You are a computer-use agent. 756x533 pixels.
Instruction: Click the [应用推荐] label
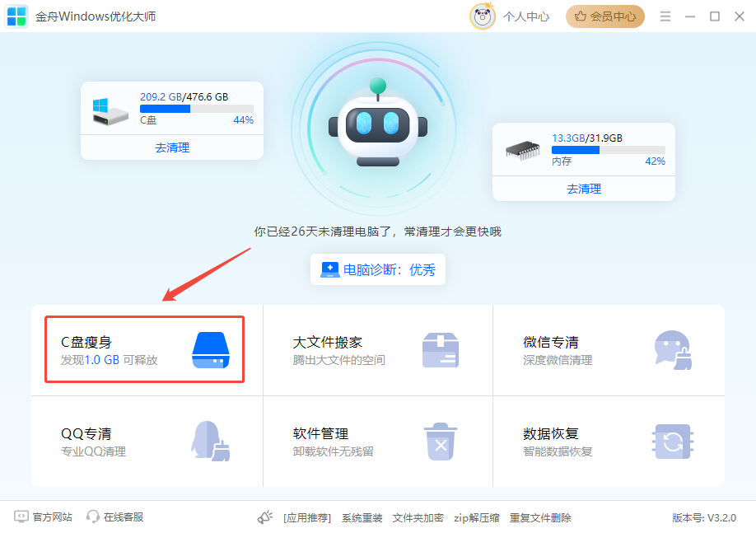pos(307,518)
